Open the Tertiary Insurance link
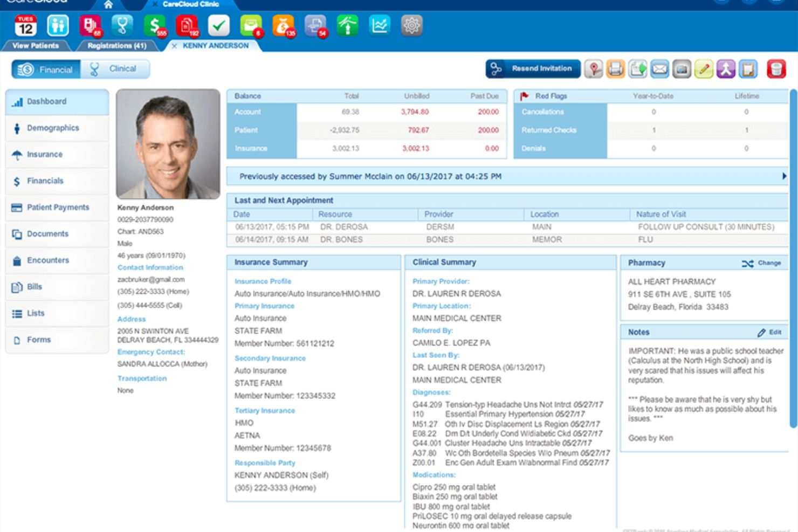This screenshot has height=532, width=798. [265, 411]
